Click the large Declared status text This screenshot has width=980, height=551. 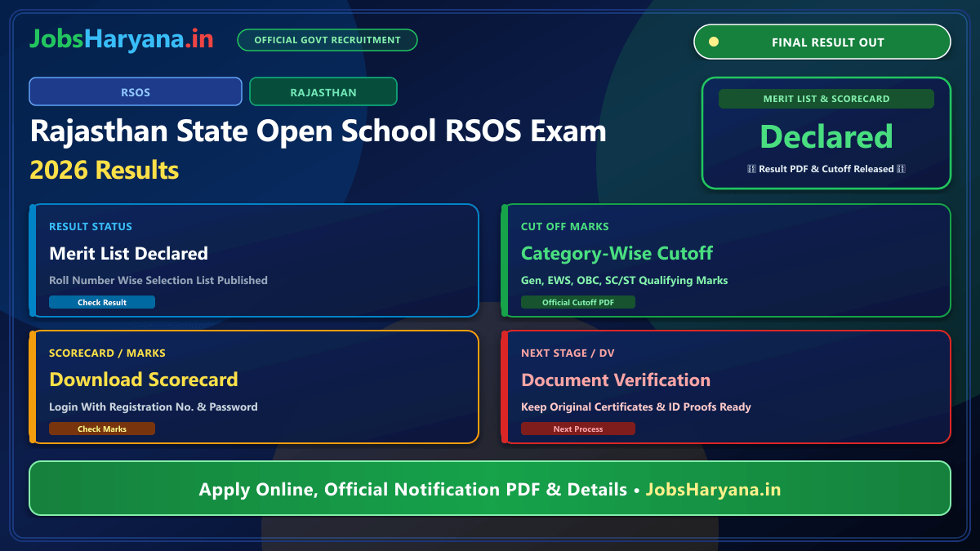coord(826,136)
